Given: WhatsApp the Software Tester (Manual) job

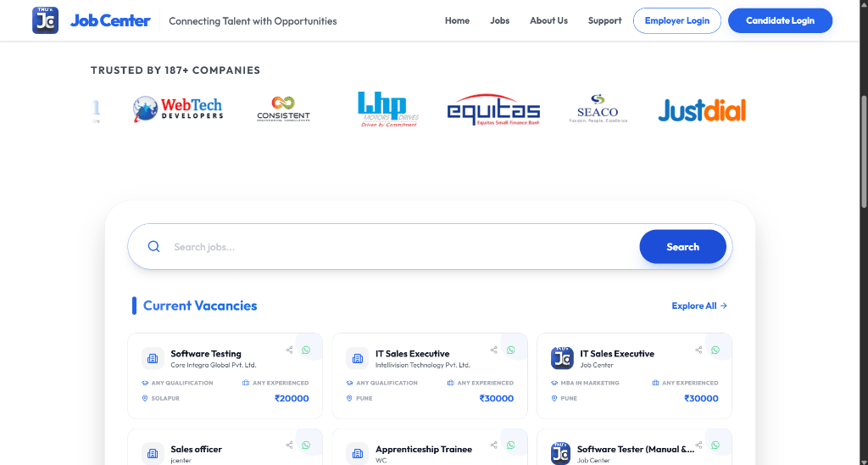Looking at the screenshot, I should 715,445.
